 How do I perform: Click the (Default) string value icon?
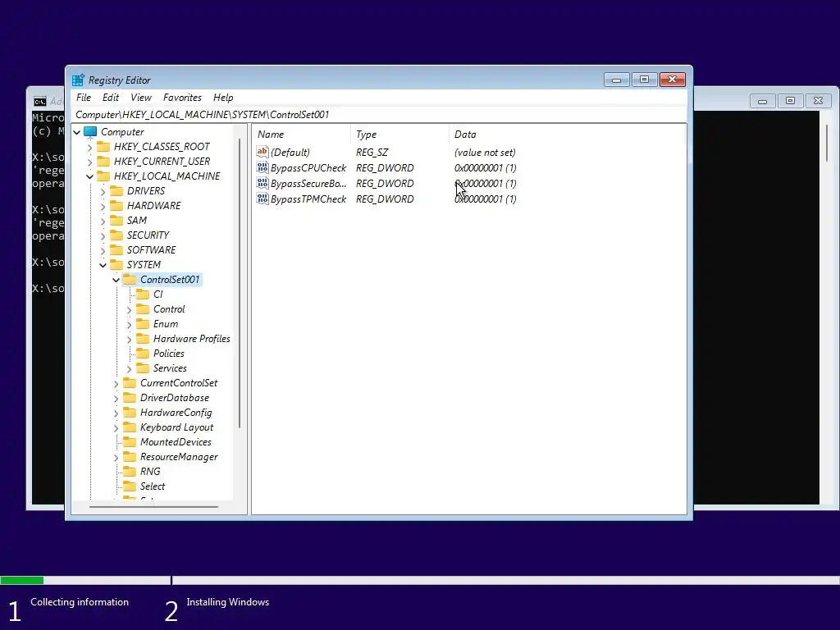[262, 152]
